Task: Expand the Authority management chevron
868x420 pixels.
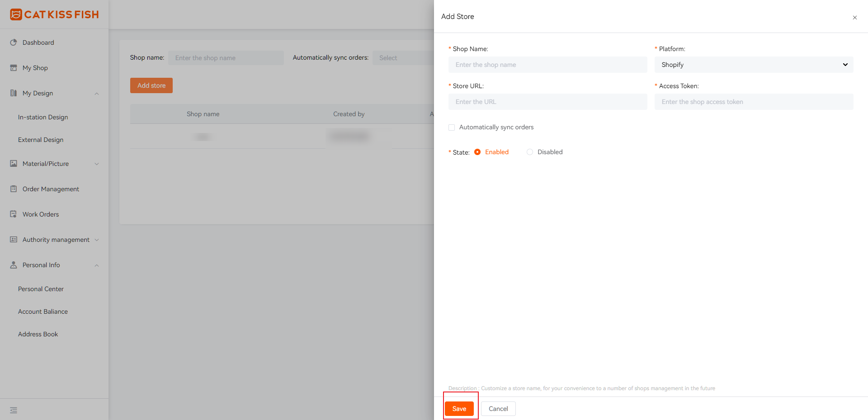Action: coord(97,240)
